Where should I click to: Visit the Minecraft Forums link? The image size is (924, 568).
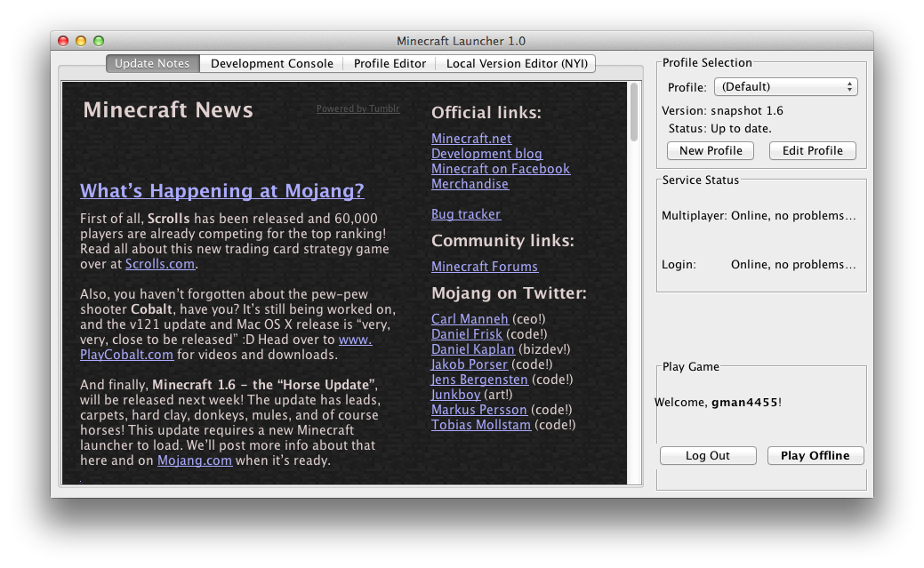tap(485, 267)
